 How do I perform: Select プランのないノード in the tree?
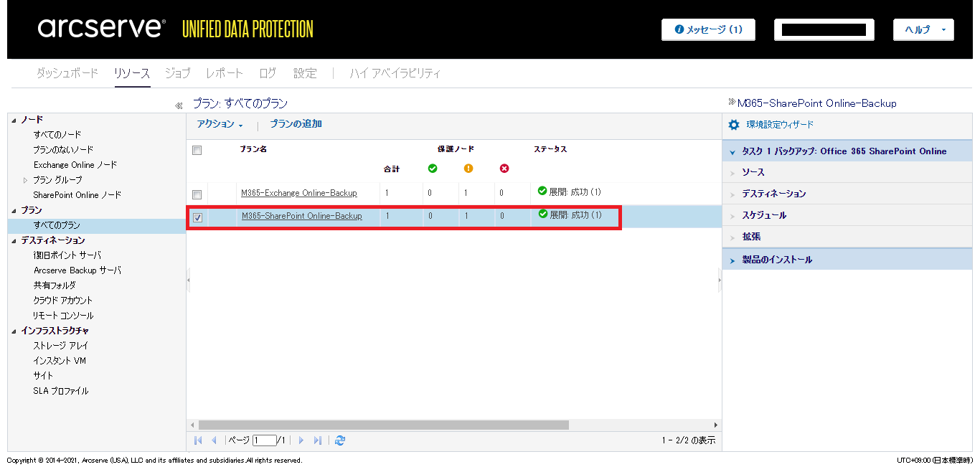[63, 150]
